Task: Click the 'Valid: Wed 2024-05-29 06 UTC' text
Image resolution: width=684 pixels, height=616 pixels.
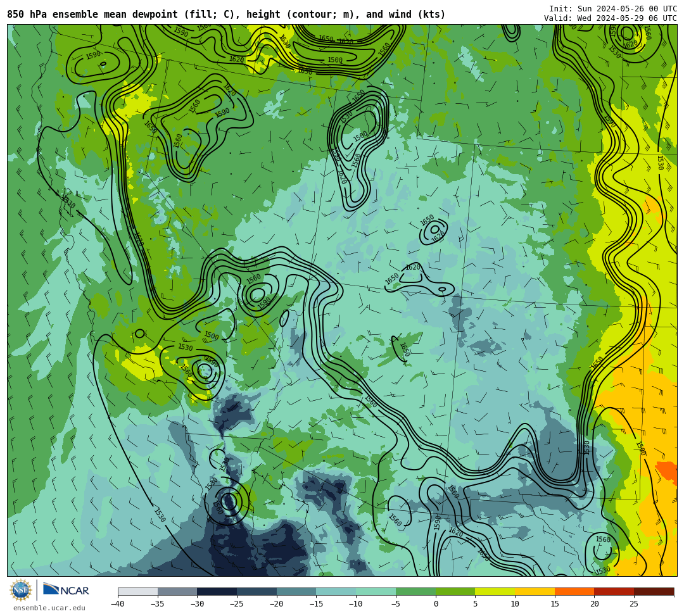Action: [611, 18]
